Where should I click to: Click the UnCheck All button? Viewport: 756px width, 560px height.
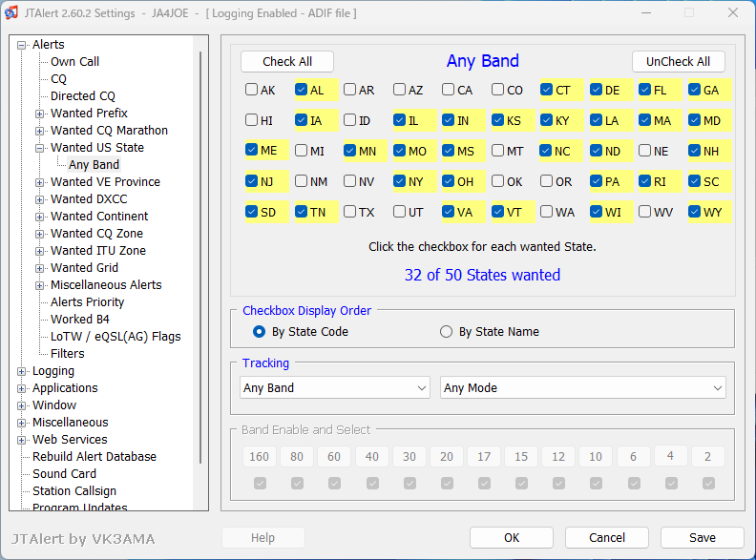[678, 62]
